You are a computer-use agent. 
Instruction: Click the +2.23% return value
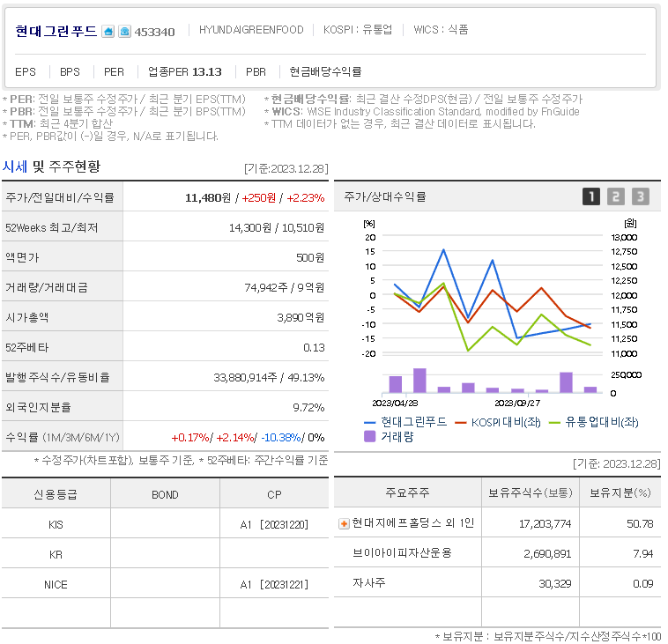(x=306, y=198)
